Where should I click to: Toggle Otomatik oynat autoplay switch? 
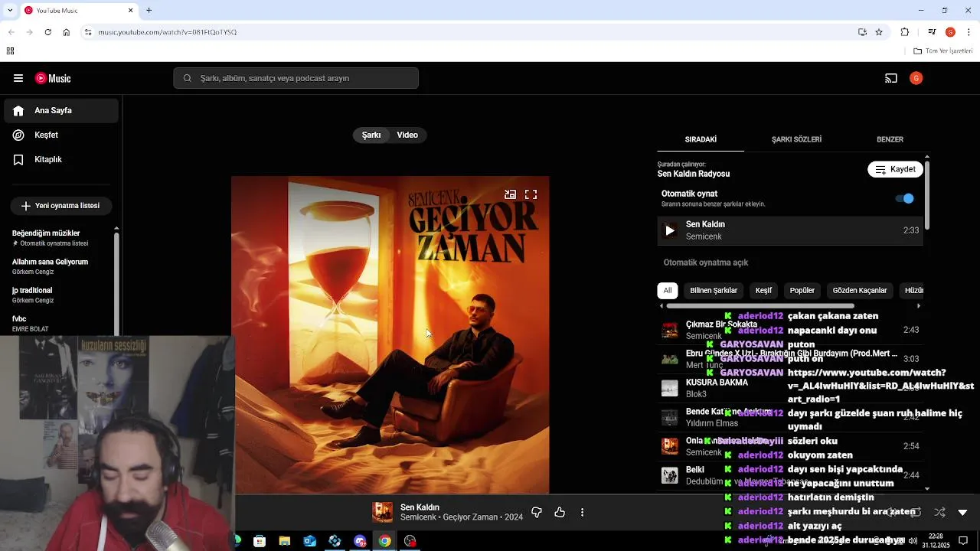pos(905,198)
